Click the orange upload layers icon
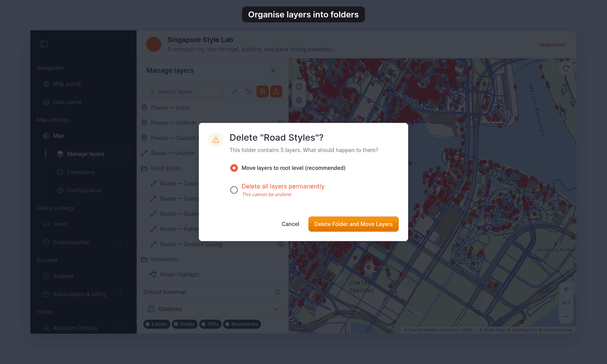 pyautogui.click(x=276, y=91)
